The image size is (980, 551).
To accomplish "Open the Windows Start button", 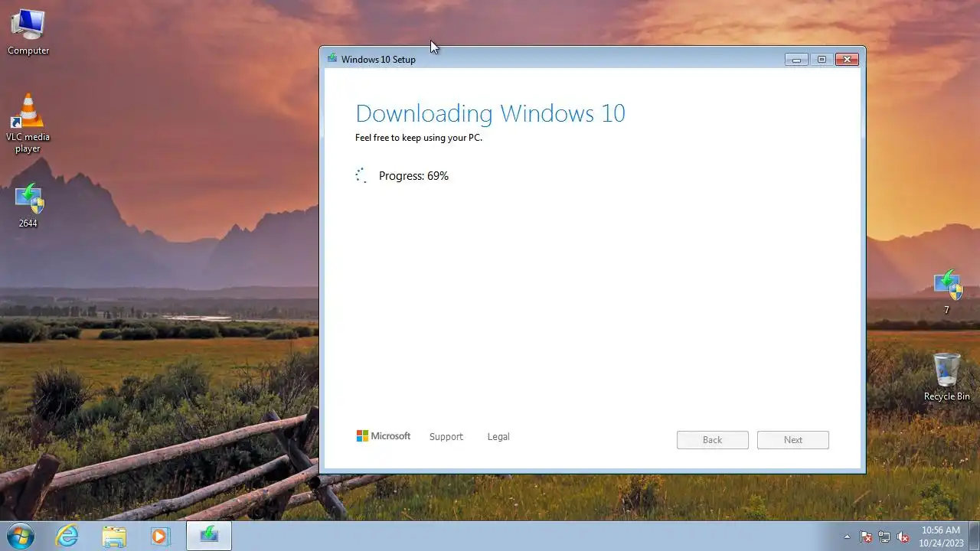I will (21, 536).
